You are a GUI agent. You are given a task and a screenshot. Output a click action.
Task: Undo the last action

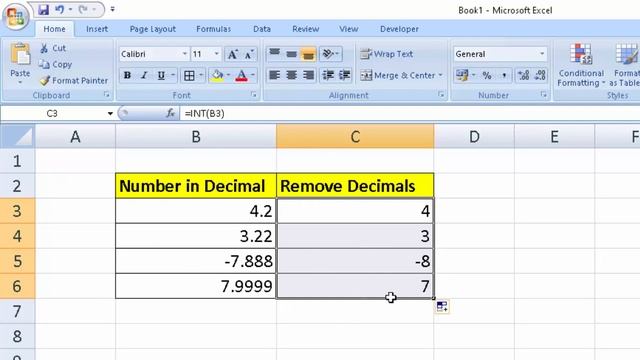tap(60, 9)
